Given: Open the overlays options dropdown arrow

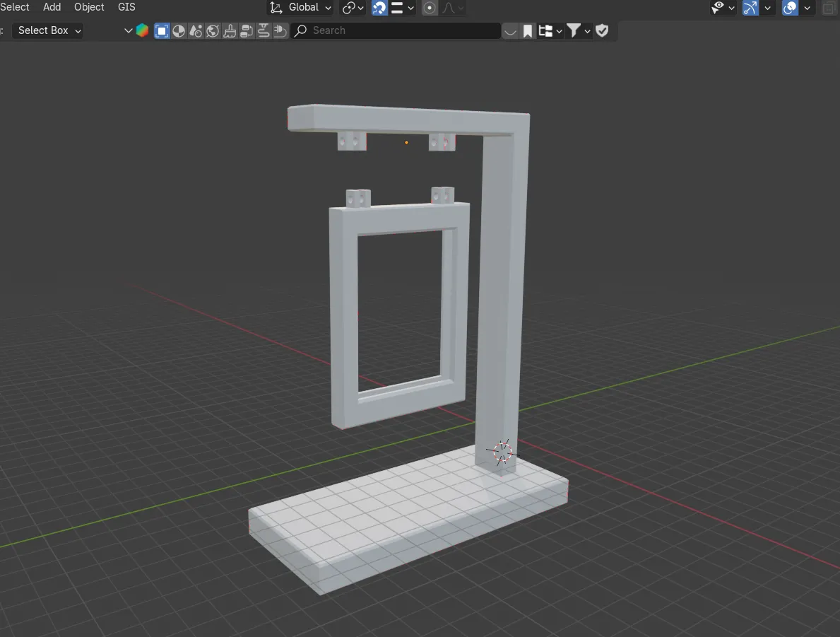Looking at the screenshot, I should [x=808, y=8].
